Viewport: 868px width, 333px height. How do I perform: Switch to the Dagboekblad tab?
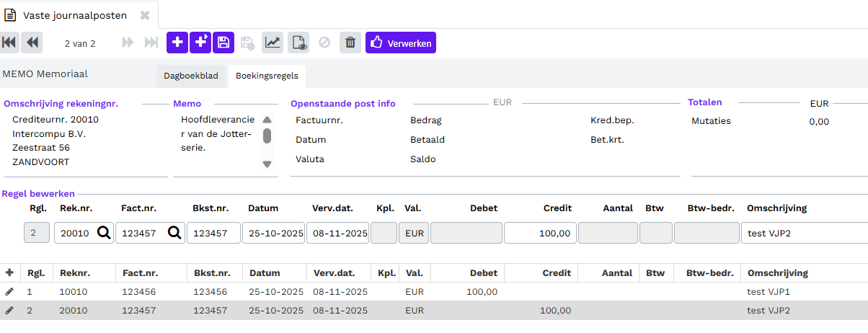click(x=190, y=76)
